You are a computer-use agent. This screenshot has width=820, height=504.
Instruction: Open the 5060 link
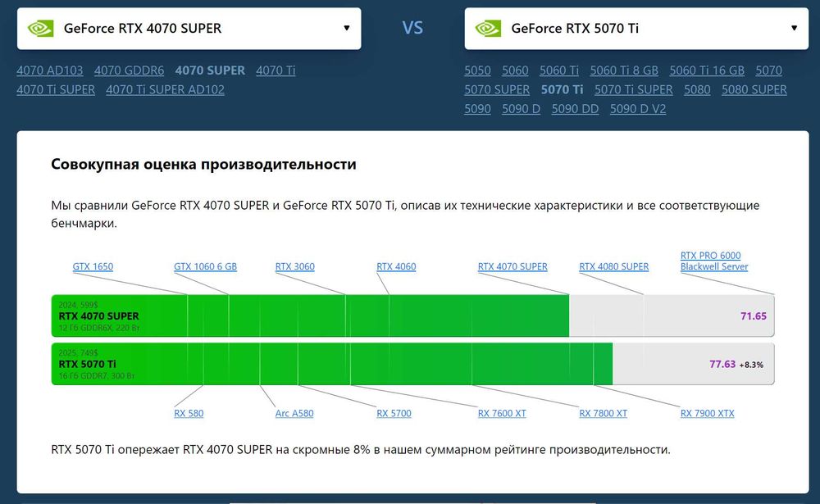point(515,70)
